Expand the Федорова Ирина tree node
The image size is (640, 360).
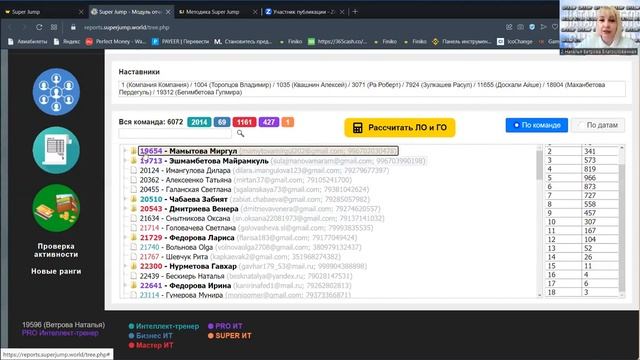(125, 285)
